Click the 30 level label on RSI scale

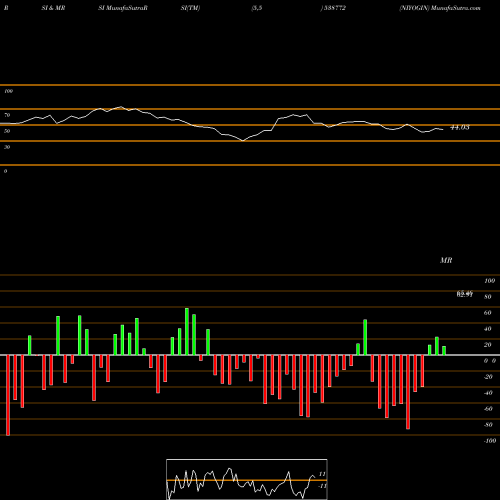(x=7, y=147)
